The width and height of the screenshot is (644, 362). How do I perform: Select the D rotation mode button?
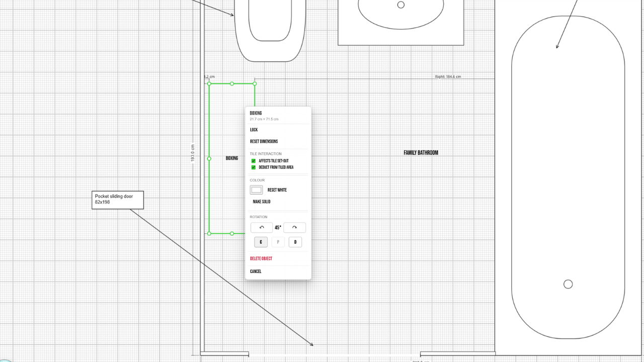click(295, 242)
